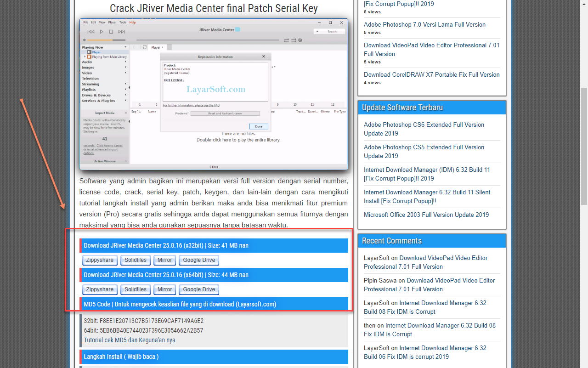Click Google Drive button for x64bit download

(x=199, y=289)
